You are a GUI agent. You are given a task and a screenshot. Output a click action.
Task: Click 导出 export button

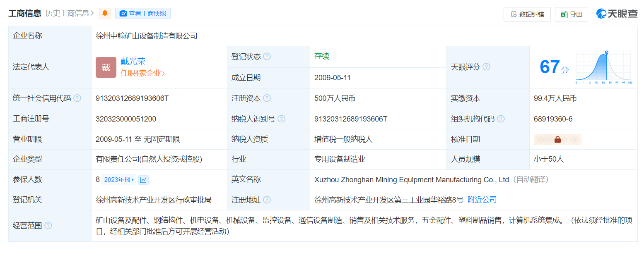tap(572, 14)
